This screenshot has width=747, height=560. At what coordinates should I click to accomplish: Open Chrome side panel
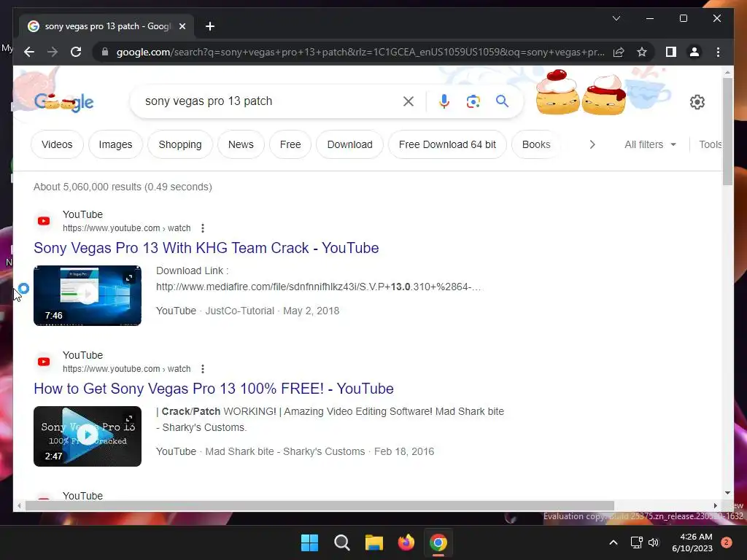[671, 52]
